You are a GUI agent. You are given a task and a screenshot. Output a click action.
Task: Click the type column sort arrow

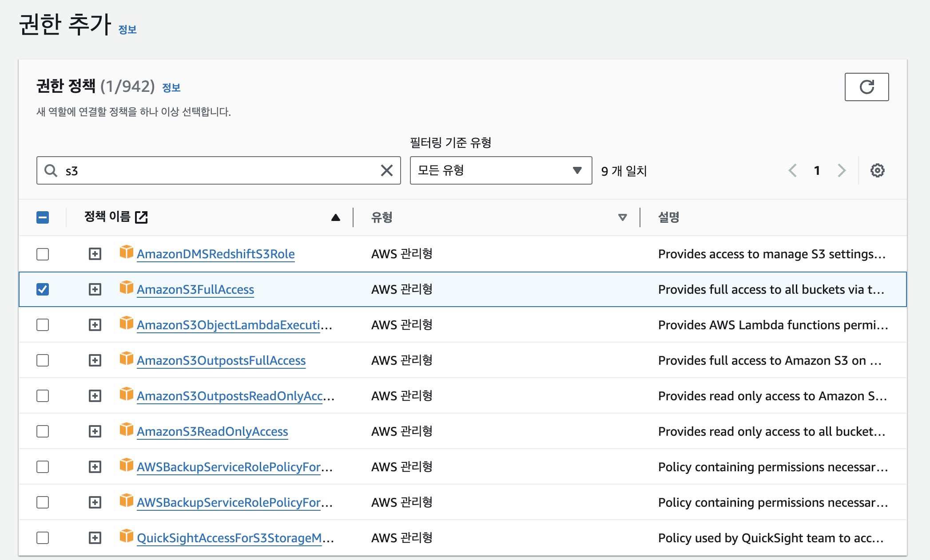(x=622, y=217)
